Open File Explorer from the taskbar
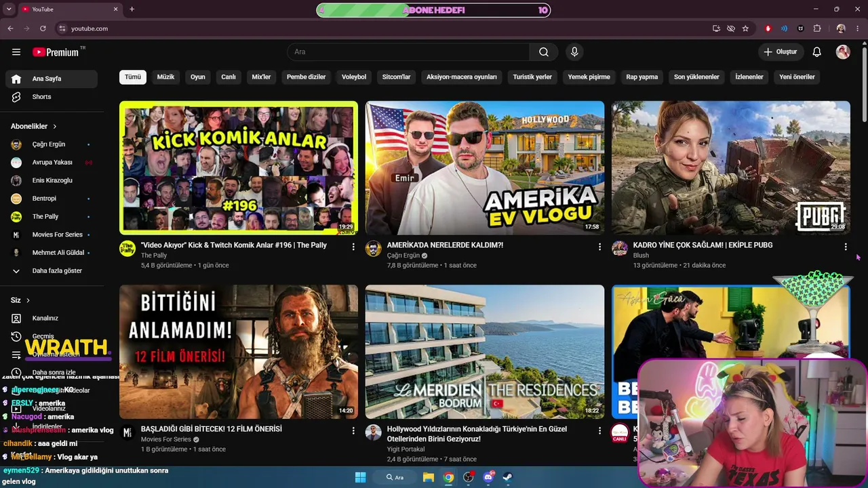Screen dimensions: 868x488 429,477
